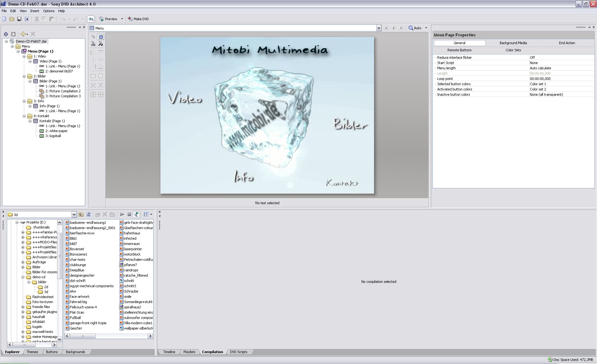Switch to the DVD Scripts tab
Image resolution: width=597 pixels, height=364 pixels.
tap(238, 352)
